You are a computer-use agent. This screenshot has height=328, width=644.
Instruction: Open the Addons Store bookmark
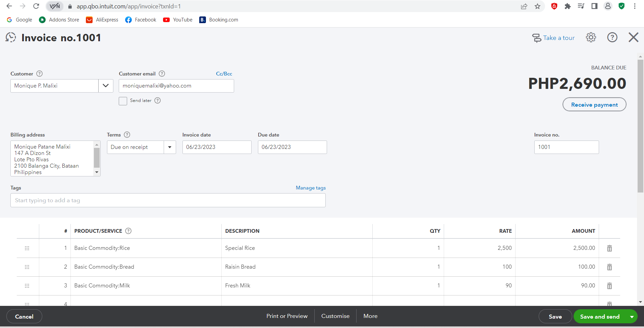tap(59, 20)
